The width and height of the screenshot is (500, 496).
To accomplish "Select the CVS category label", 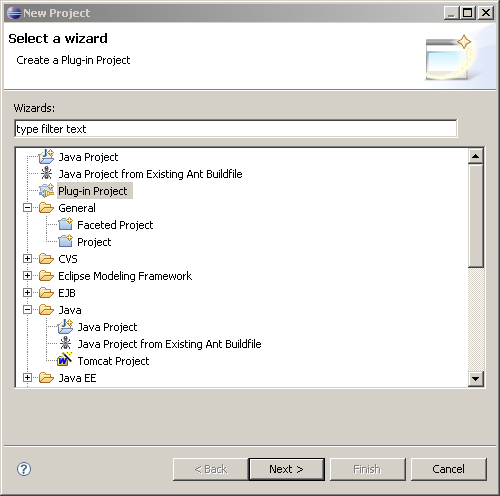I will tap(68, 259).
